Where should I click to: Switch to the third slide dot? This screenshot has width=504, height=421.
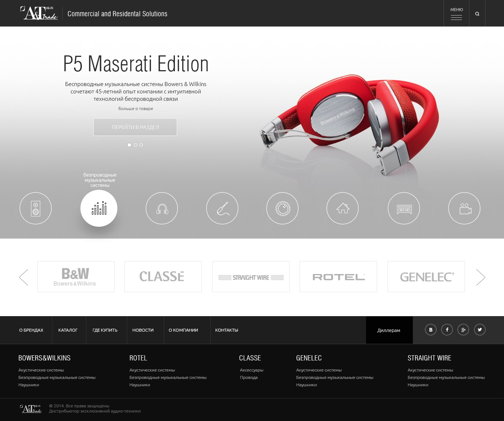(x=141, y=145)
